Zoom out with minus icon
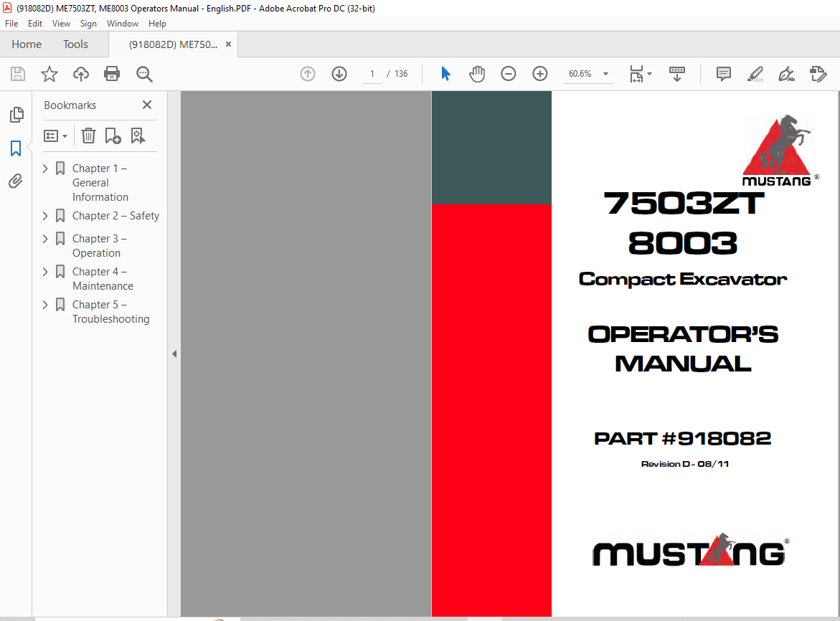This screenshot has width=840, height=621. (509, 74)
